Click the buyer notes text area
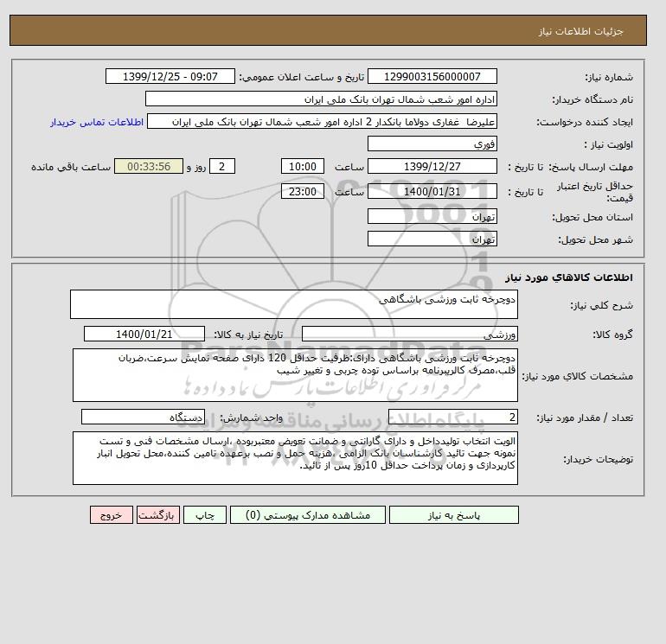The image size is (666, 644). (x=295, y=458)
